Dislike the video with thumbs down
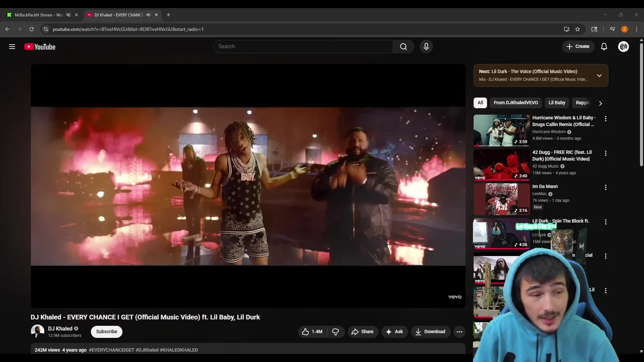The image size is (644, 362). point(336,331)
